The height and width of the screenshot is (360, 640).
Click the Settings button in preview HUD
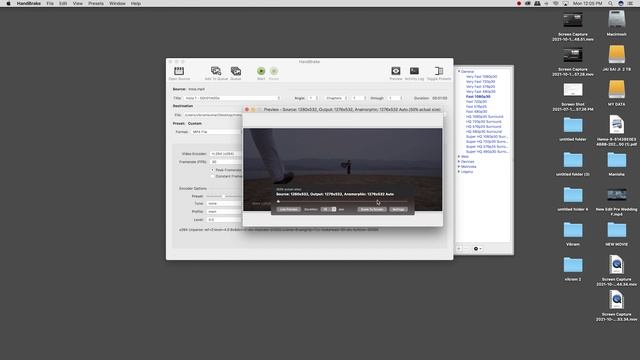398,209
